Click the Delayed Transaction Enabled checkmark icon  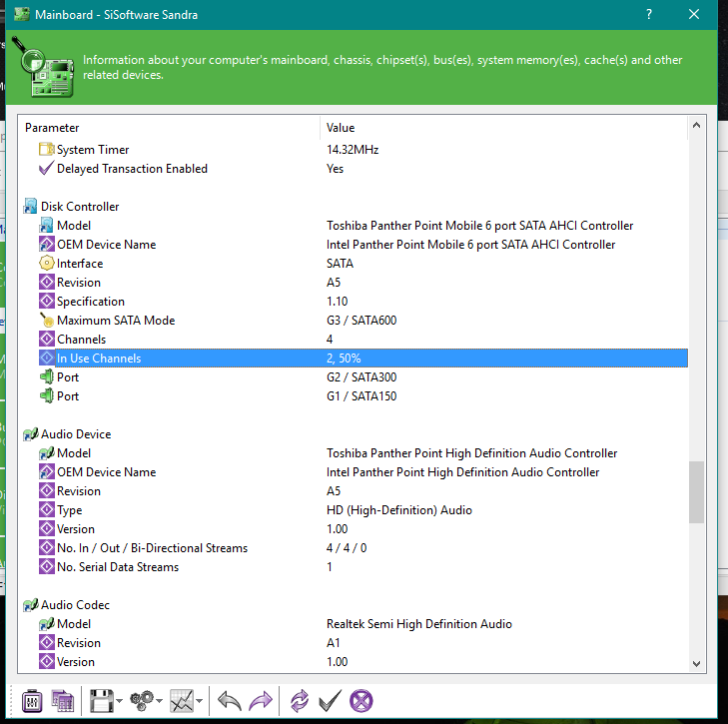point(46,169)
